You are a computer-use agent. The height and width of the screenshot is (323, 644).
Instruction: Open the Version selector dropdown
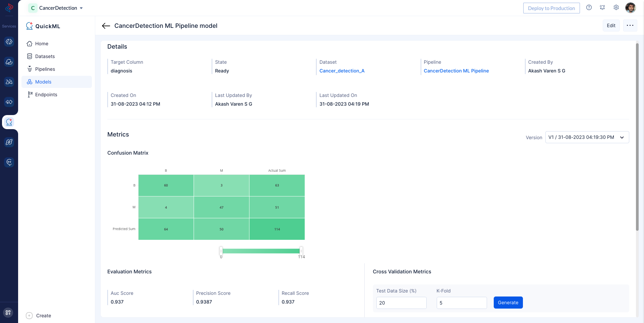(x=587, y=137)
